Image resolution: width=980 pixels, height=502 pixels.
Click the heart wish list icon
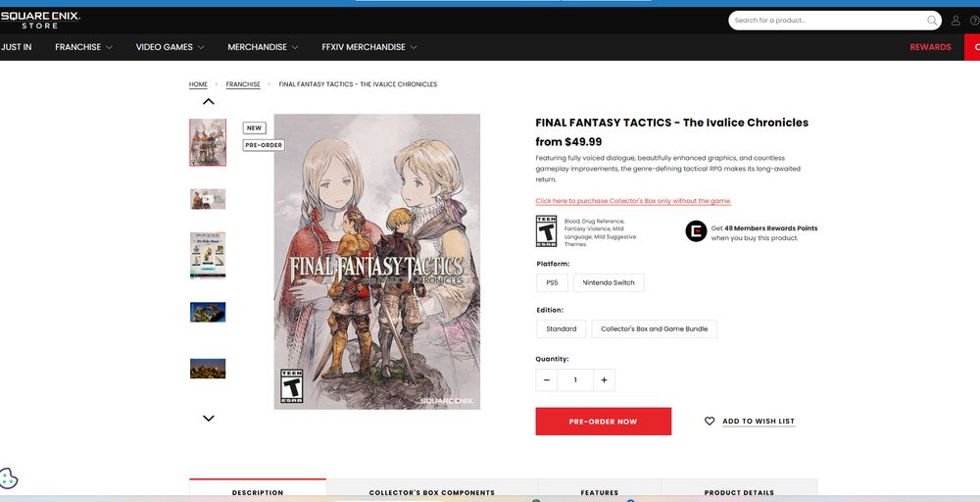[710, 422]
